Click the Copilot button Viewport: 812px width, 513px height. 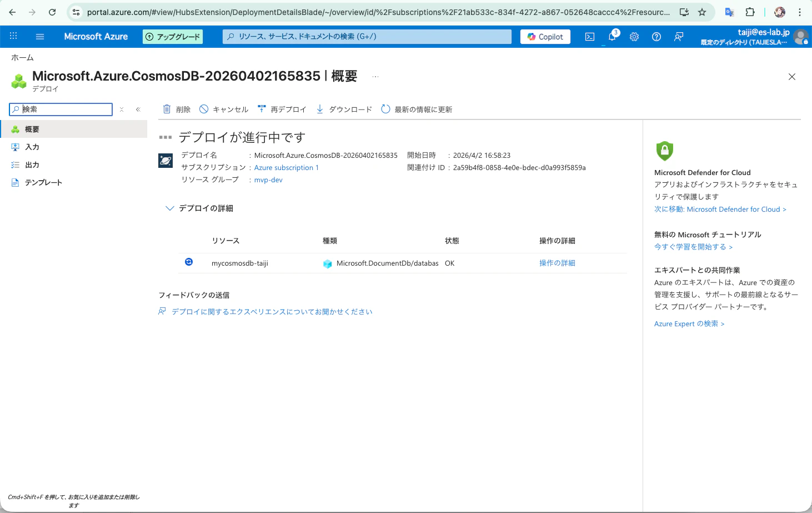point(545,37)
